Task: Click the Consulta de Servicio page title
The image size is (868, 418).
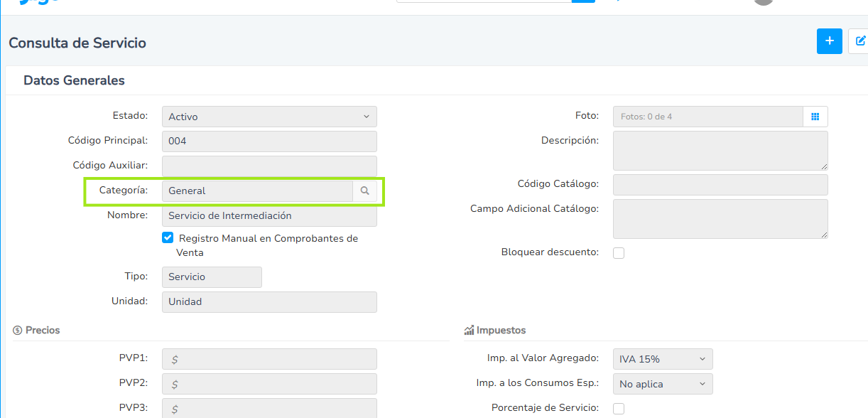Action: pos(77,43)
